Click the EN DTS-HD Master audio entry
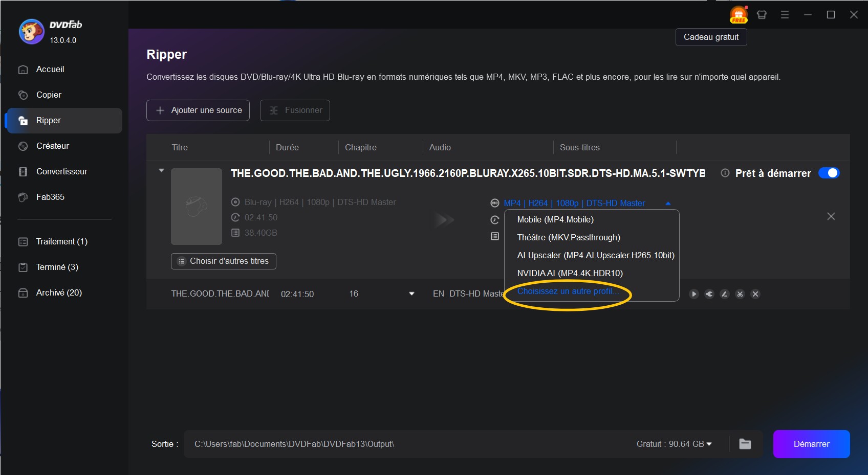The height and width of the screenshot is (475, 868). pyautogui.click(x=468, y=294)
